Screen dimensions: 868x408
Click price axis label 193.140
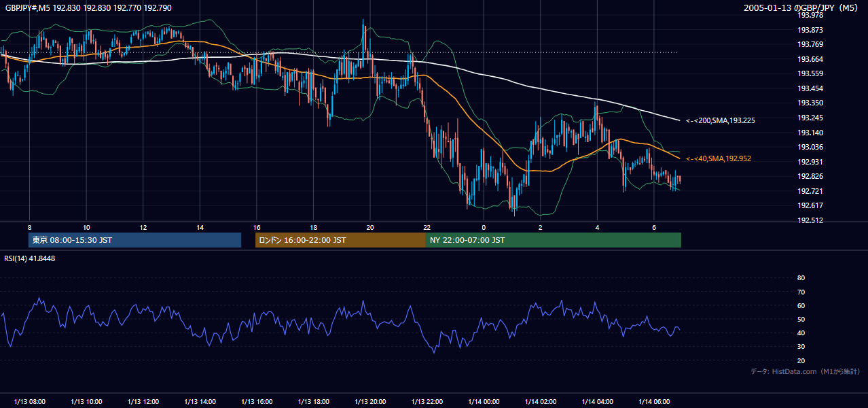click(x=810, y=133)
